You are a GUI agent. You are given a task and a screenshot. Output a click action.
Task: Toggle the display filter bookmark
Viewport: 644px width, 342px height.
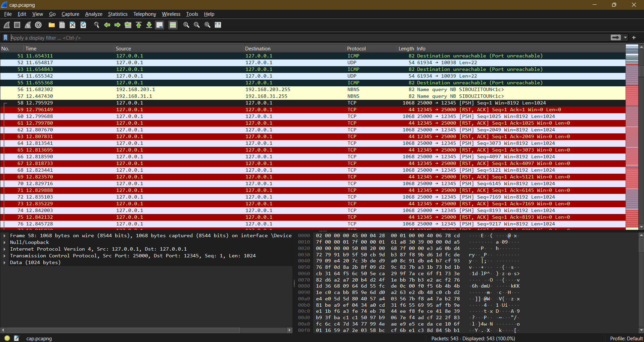[x=5, y=38]
